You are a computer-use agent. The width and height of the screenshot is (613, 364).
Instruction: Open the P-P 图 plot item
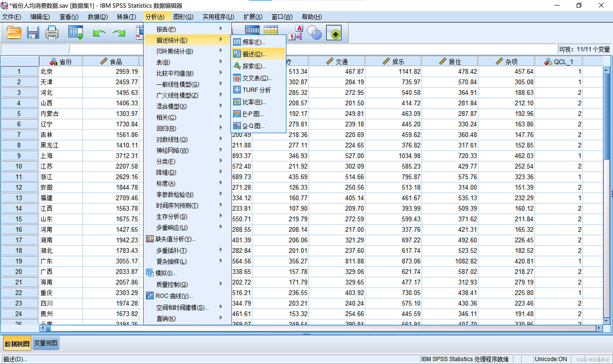[x=258, y=114]
